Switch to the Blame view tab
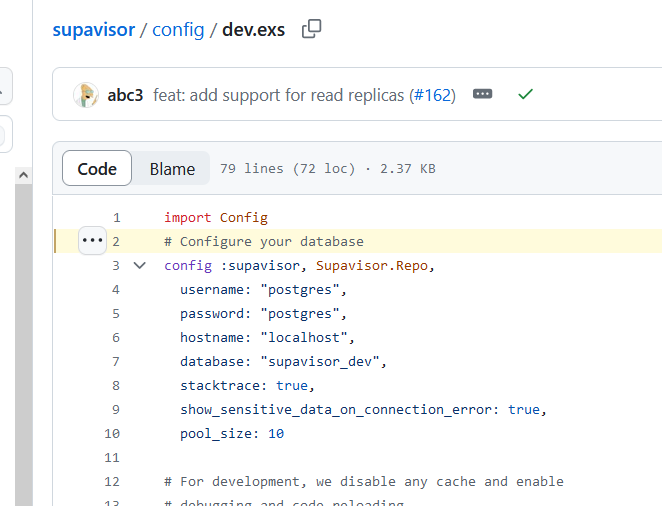 point(172,169)
